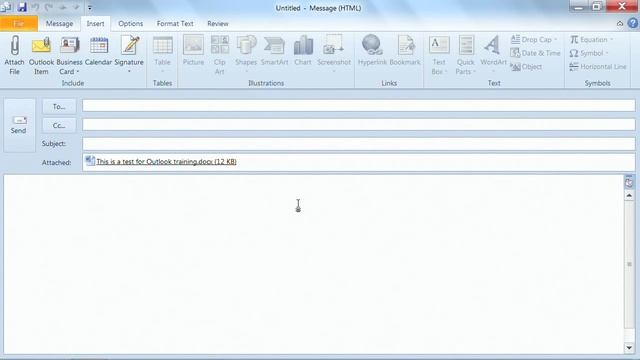
Task: Open the Equation dropdown
Action: [x=591, y=40]
